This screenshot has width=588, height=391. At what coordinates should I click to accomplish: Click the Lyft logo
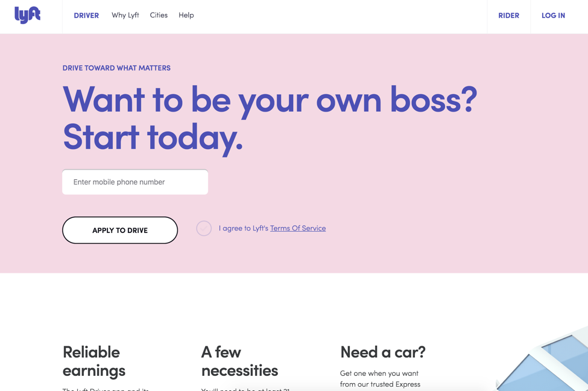(x=27, y=15)
